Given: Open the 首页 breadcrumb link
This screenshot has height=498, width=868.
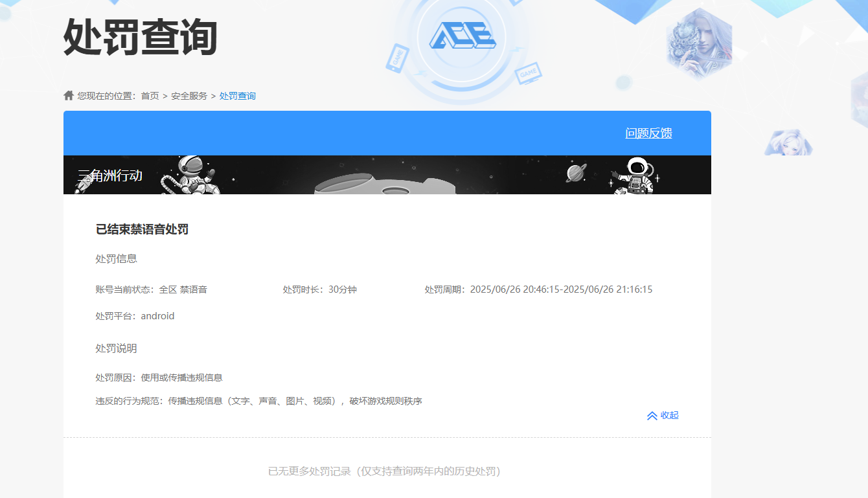Looking at the screenshot, I should tap(150, 96).
